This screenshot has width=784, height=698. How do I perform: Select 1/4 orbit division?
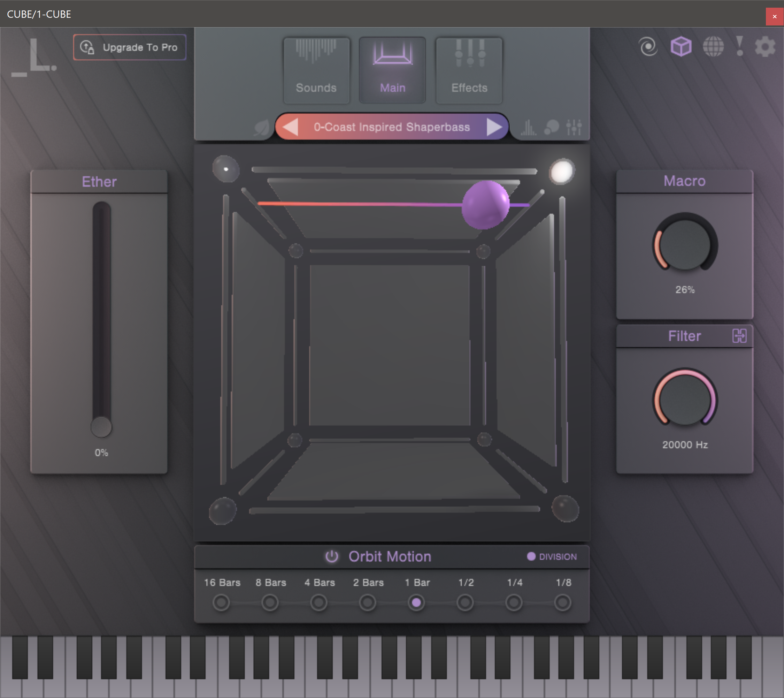pyautogui.click(x=514, y=602)
